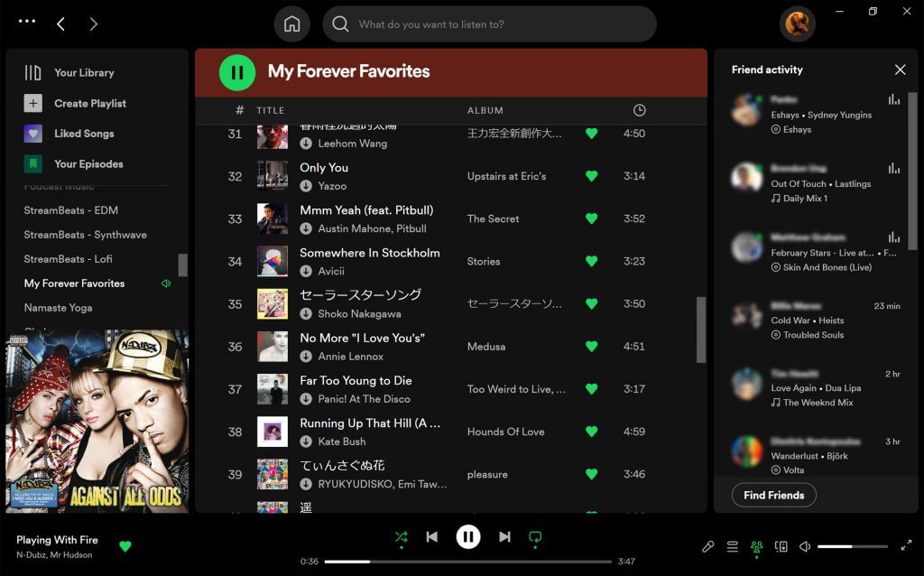Go to previous track

pos(431,537)
